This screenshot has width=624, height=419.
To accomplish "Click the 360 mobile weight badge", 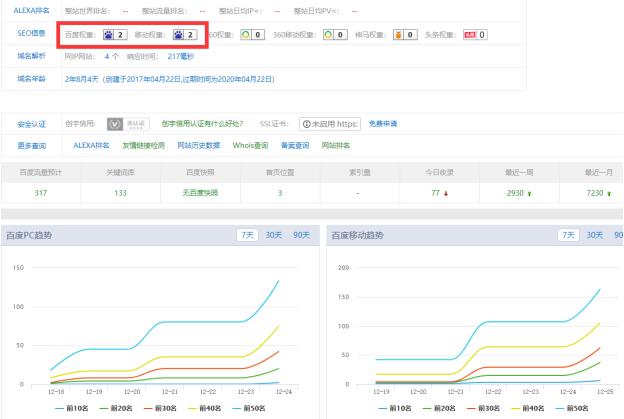I will [x=334, y=34].
